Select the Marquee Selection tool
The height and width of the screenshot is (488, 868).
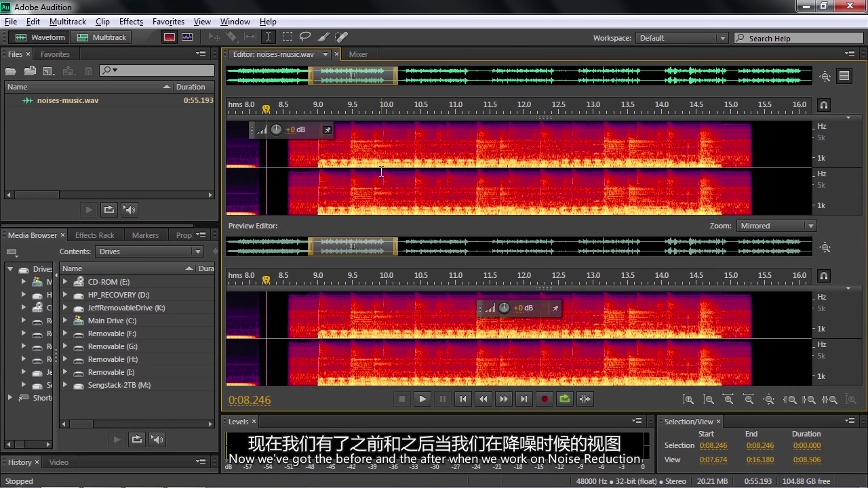click(x=288, y=37)
